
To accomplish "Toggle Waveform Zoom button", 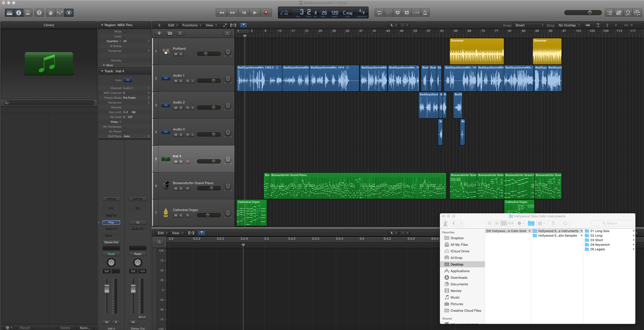I will 588,25.
